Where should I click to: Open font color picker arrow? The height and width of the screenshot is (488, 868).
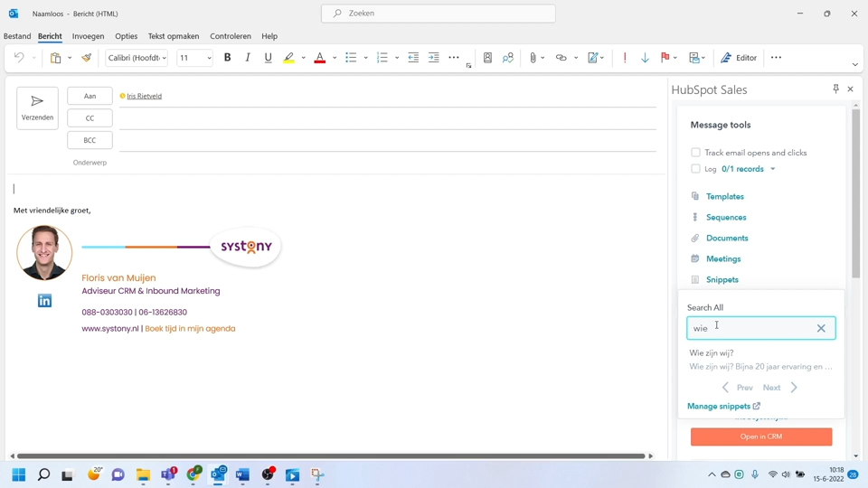335,58
